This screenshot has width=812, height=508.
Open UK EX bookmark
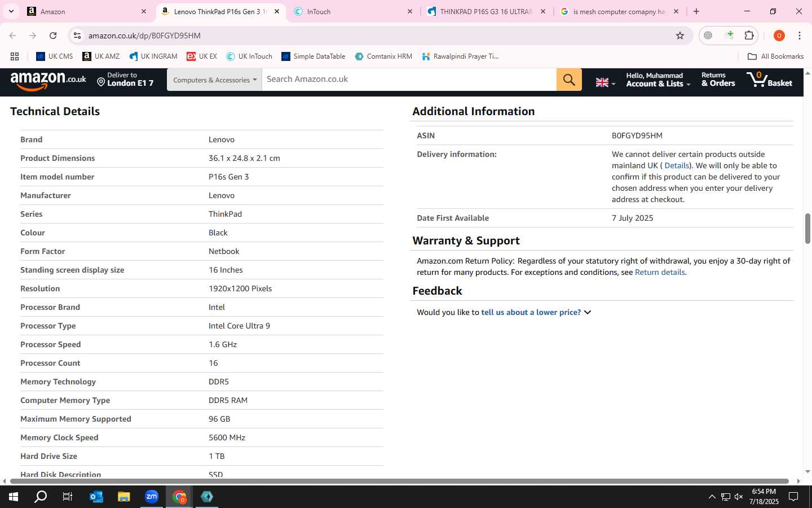[x=202, y=56]
